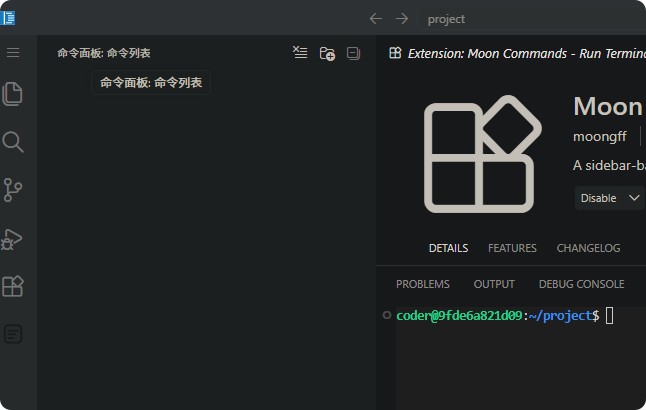Image resolution: width=646 pixels, height=410 pixels.
Task: Switch to the DETAILS tab
Action: [448, 248]
